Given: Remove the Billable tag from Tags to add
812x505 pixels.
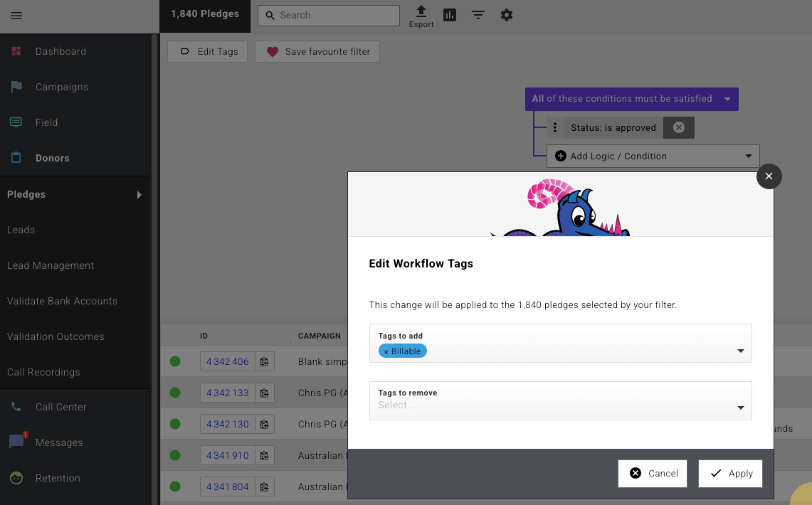Looking at the screenshot, I should (388, 351).
